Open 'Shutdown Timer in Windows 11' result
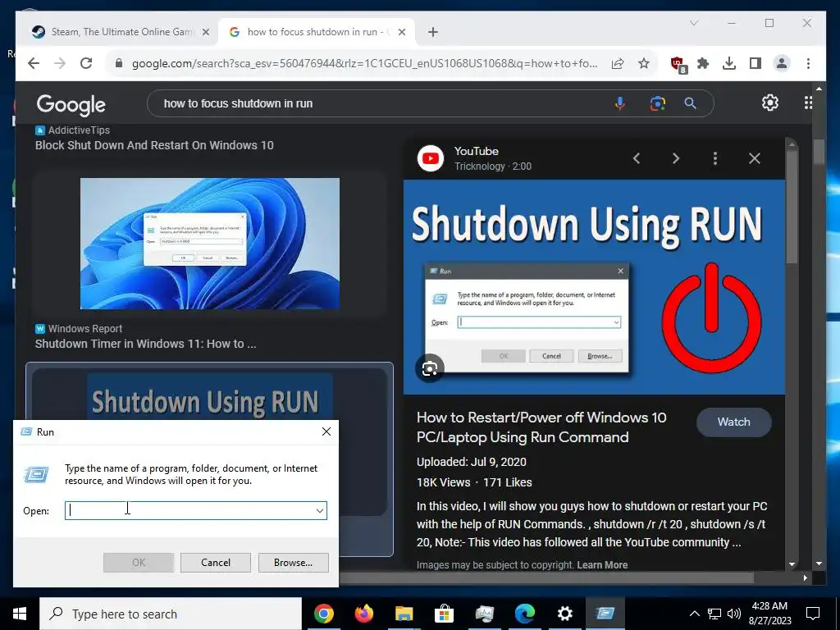 tap(146, 344)
